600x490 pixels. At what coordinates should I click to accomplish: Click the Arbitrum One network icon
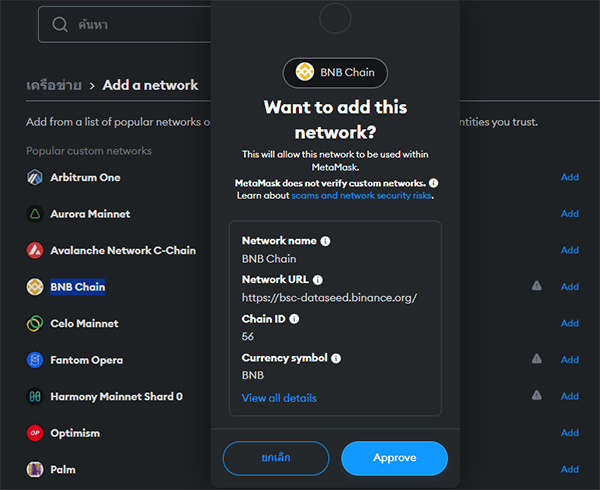tap(35, 178)
